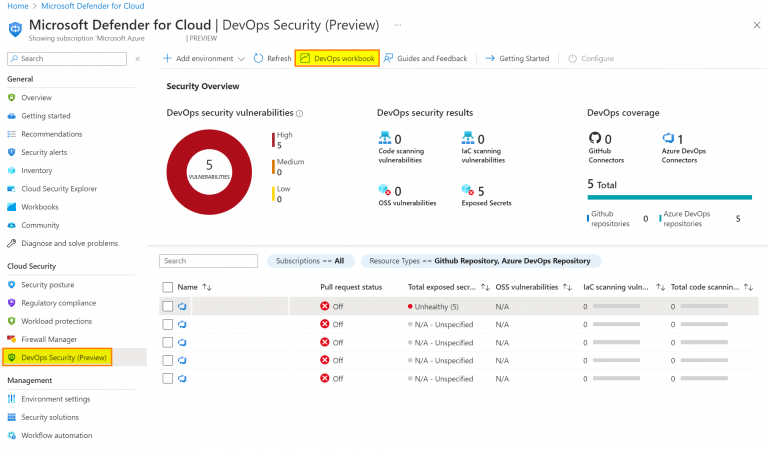Click the Refresh circular arrow icon
The width and height of the screenshot is (768, 449).
click(x=258, y=58)
